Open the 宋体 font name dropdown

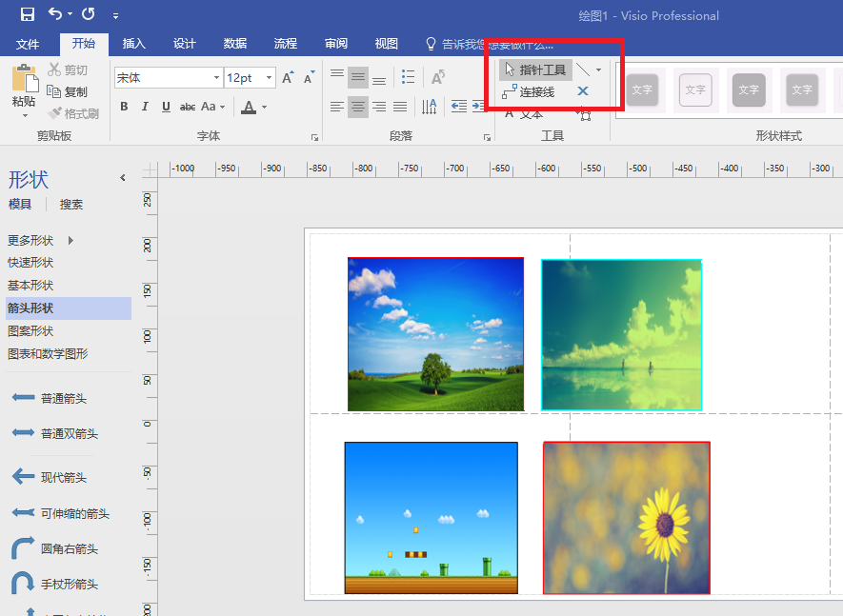point(216,78)
